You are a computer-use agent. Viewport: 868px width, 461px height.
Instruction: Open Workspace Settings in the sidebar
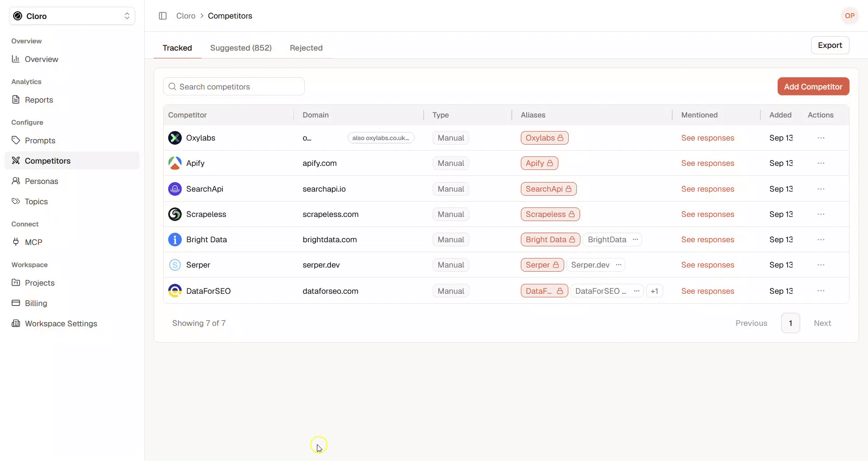coord(72,324)
